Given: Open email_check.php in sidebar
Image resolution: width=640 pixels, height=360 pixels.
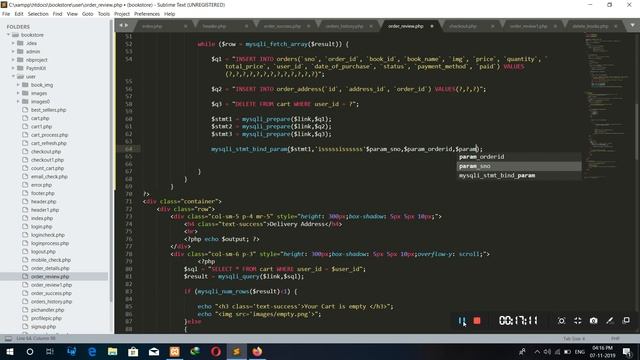Looking at the screenshot, I should click(x=49, y=177).
